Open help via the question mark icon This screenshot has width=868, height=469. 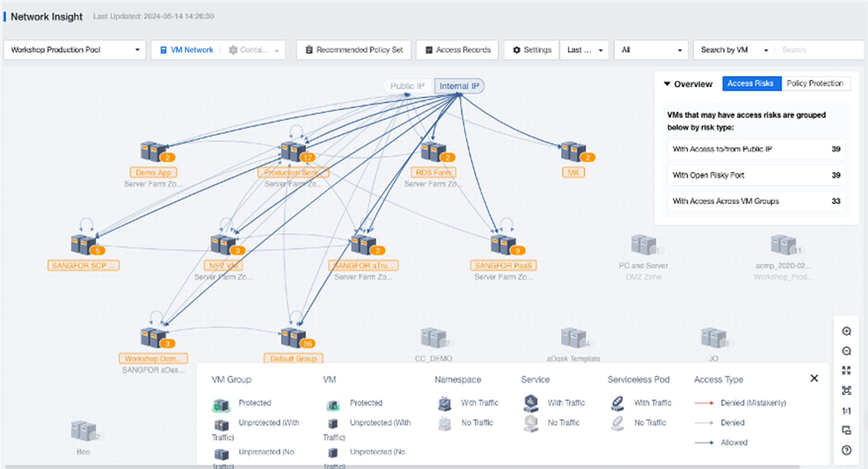pos(847,451)
